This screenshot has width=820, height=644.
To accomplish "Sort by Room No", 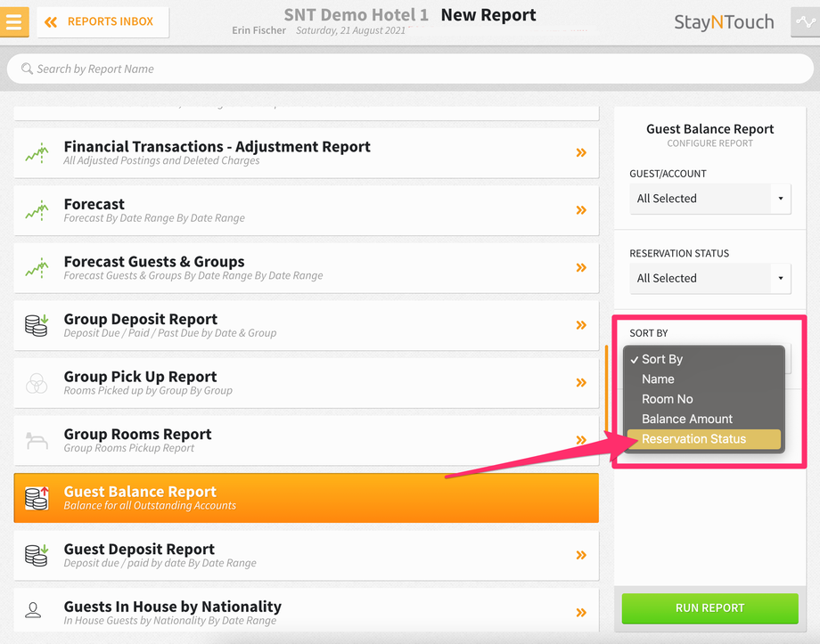I will (x=704, y=399).
